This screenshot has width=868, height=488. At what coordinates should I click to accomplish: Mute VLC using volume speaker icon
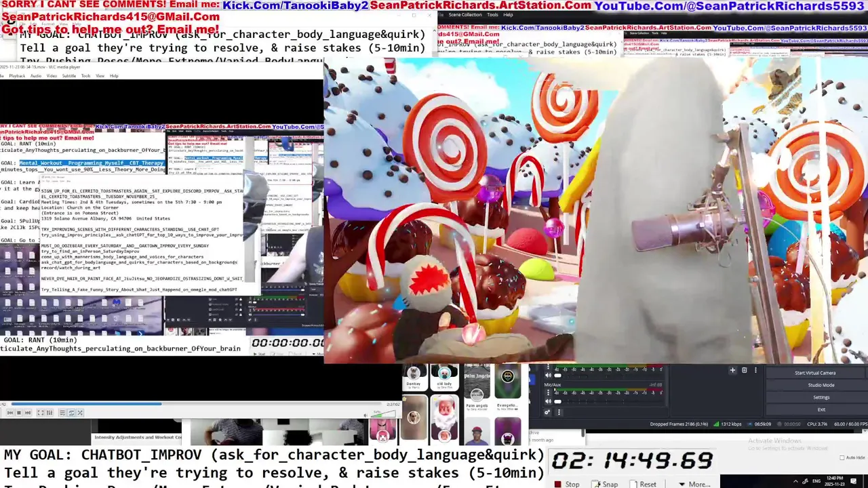pyautogui.click(x=366, y=415)
